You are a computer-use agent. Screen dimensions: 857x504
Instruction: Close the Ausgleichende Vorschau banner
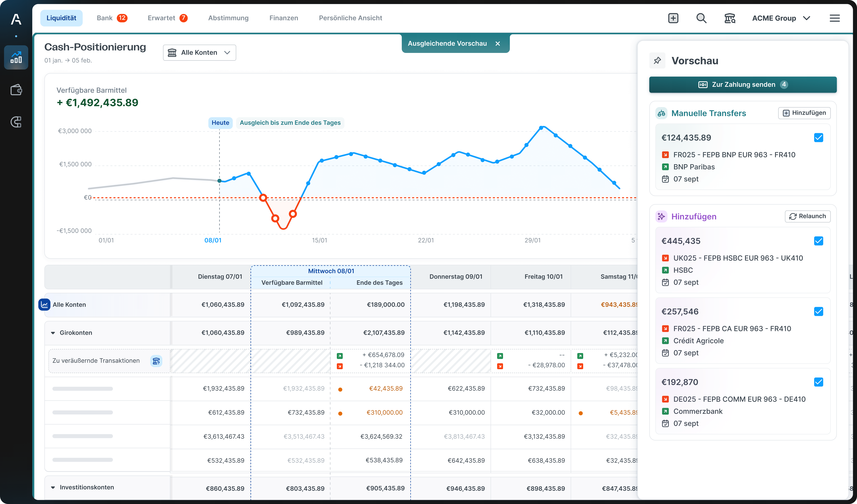[498, 43]
